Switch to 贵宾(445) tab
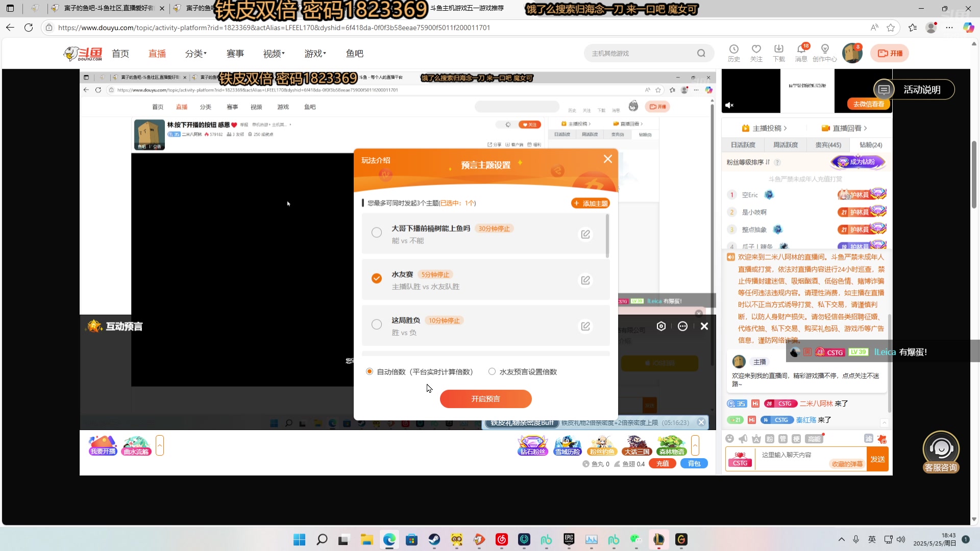980x551 pixels. click(828, 145)
